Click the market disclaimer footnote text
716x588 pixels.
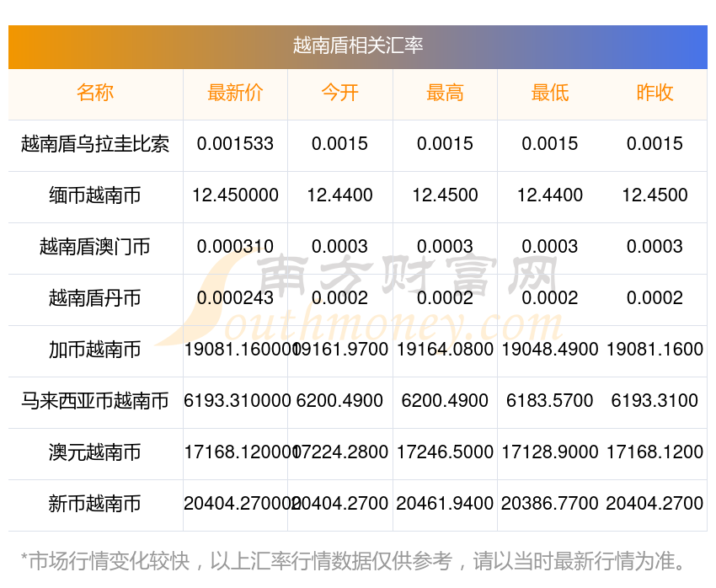pyautogui.click(x=354, y=561)
